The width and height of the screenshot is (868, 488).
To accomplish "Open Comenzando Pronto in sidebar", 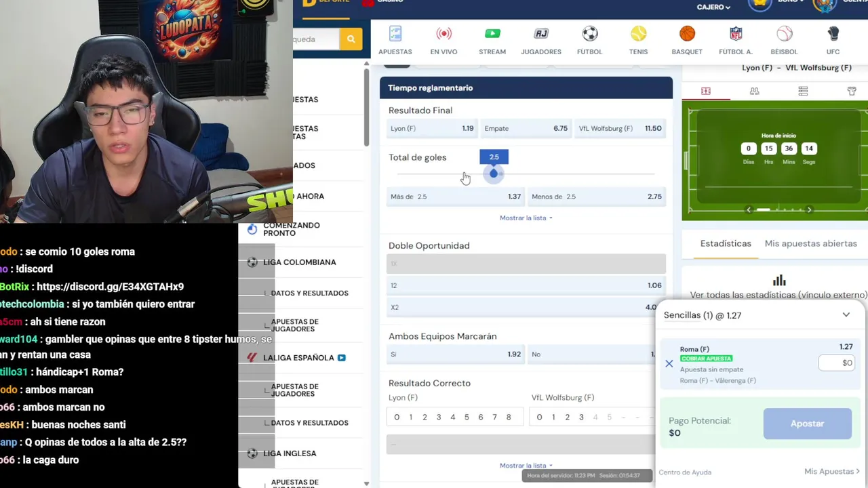I will pos(292,229).
